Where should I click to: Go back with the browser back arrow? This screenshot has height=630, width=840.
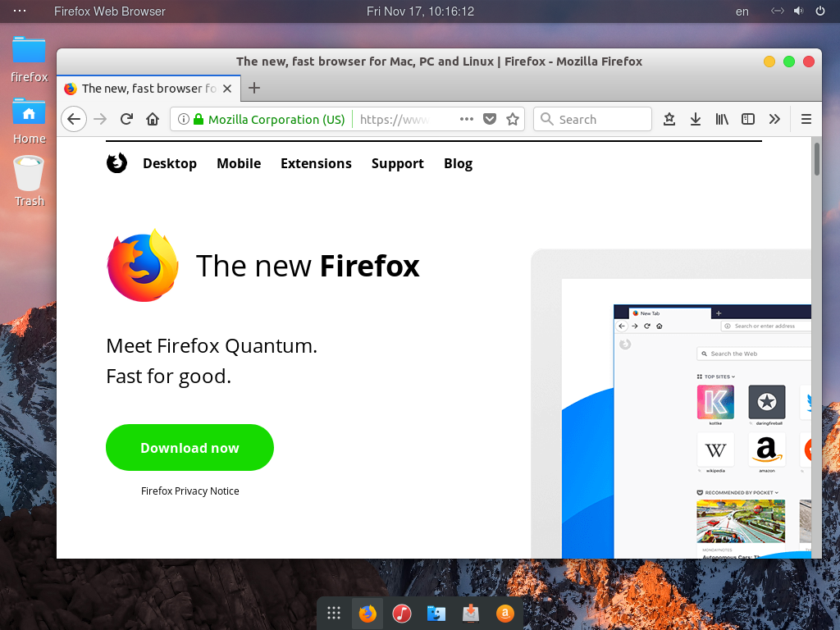74,119
